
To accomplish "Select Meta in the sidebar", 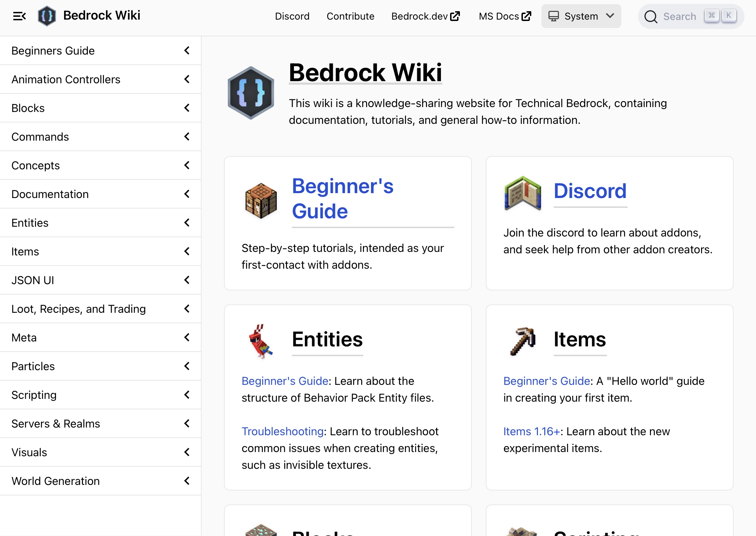I will coord(100,338).
